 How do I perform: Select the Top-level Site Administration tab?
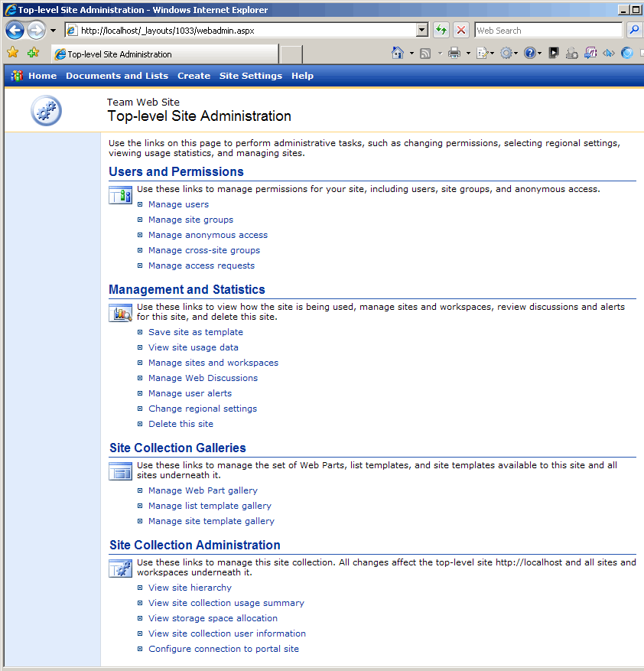(164, 54)
